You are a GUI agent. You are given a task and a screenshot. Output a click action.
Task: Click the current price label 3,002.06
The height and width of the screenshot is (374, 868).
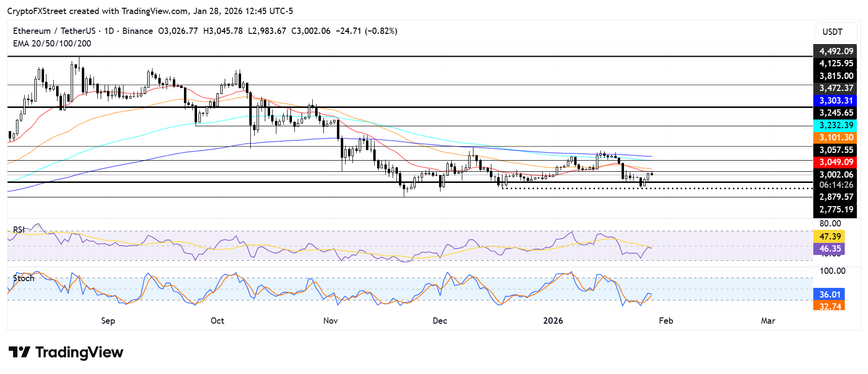click(835, 175)
